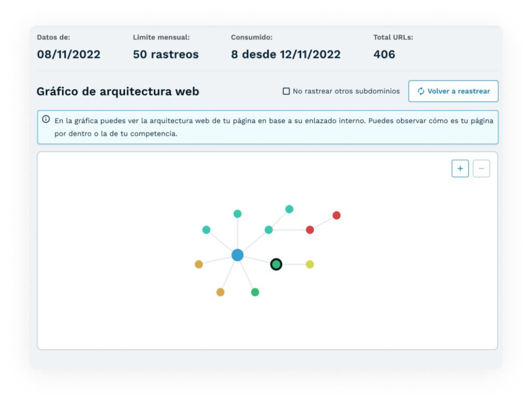Click the yellow node in the graph
This screenshot has width=532, height=402.
310,264
